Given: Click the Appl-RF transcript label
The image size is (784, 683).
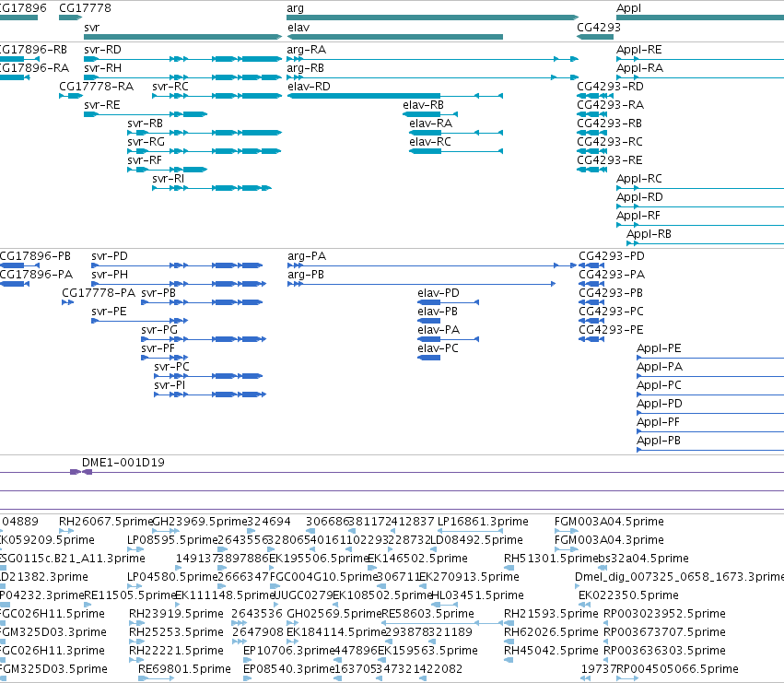Looking at the screenshot, I should point(638,216).
